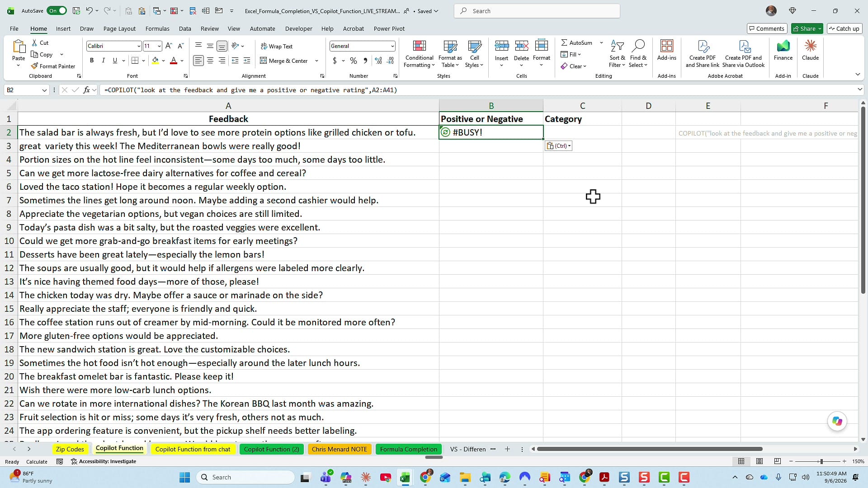Viewport: 868px width, 488px height.
Task: Click the floating Copilot button
Action: click(x=837, y=421)
